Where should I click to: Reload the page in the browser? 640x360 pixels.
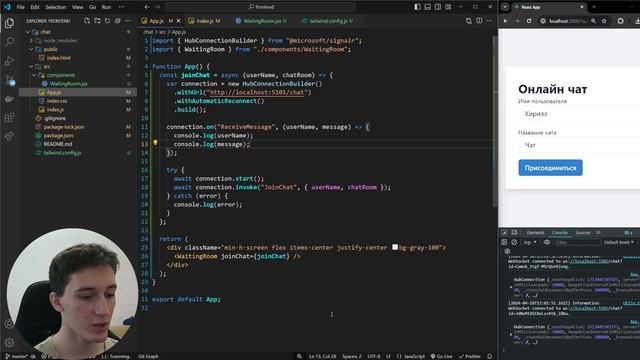529,21
